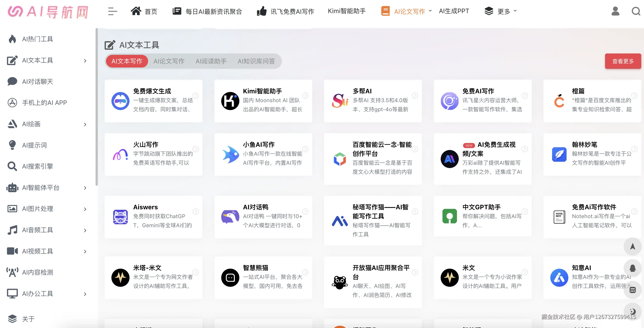Image resolution: width=644 pixels, height=328 pixels.
Task: Click arrow link on 火山写作 card
Action: click(195, 149)
